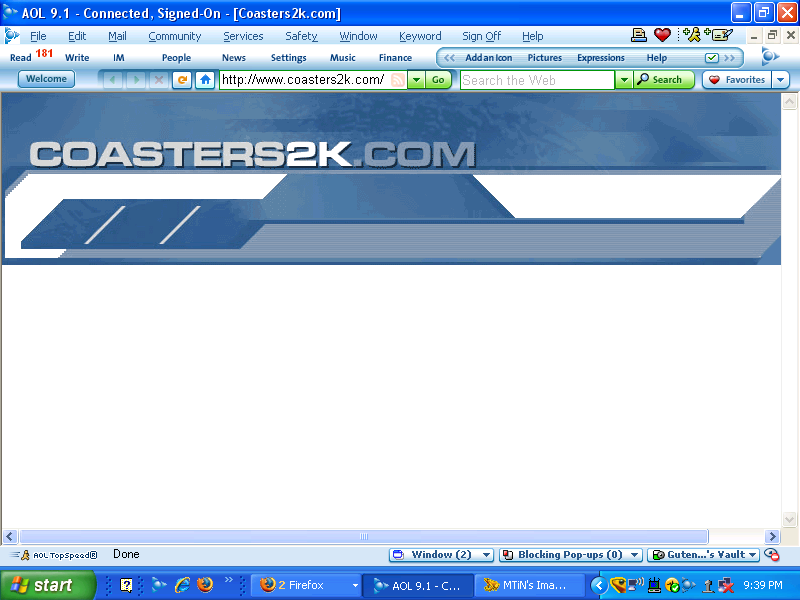Viewport: 800px width, 600px height.
Task: Click the AOL tray icon near the clock
Action: click(x=689, y=585)
